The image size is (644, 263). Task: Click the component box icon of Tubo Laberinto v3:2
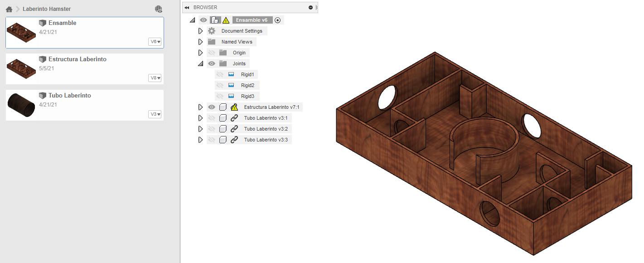click(223, 129)
